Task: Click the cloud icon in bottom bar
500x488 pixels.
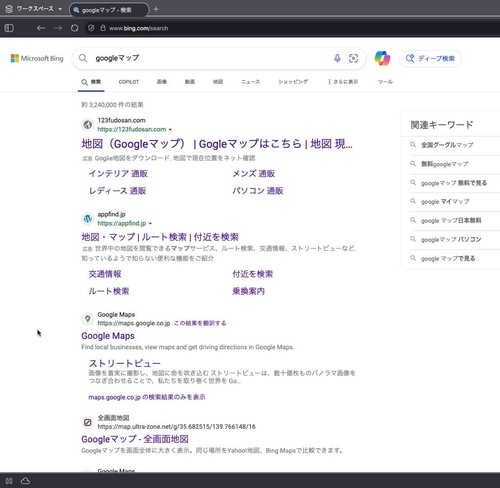Action: pos(25,481)
